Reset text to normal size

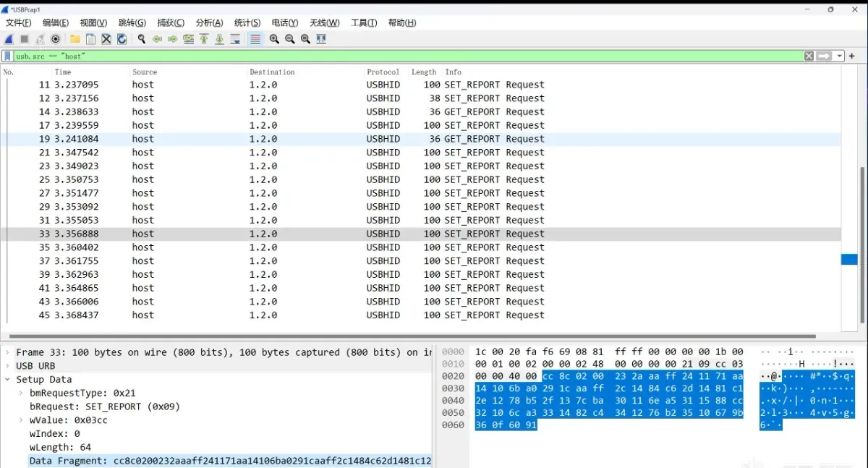tap(305, 39)
